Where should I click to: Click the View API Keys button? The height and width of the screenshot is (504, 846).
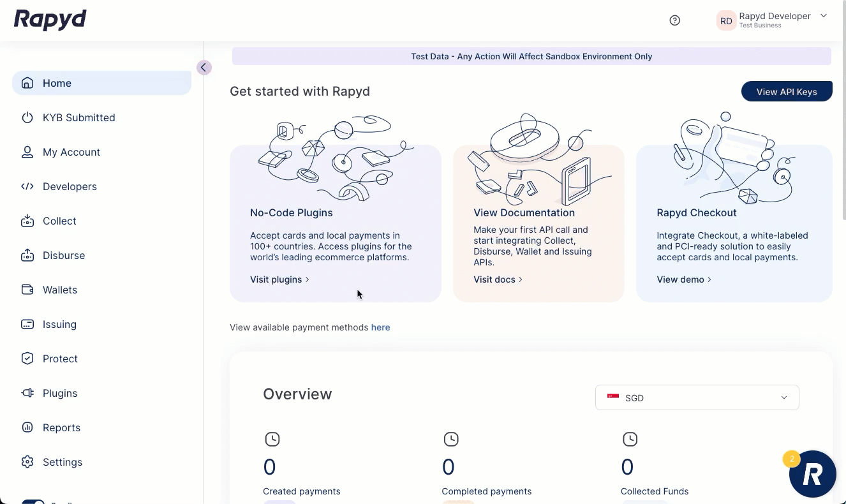[786, 91]
